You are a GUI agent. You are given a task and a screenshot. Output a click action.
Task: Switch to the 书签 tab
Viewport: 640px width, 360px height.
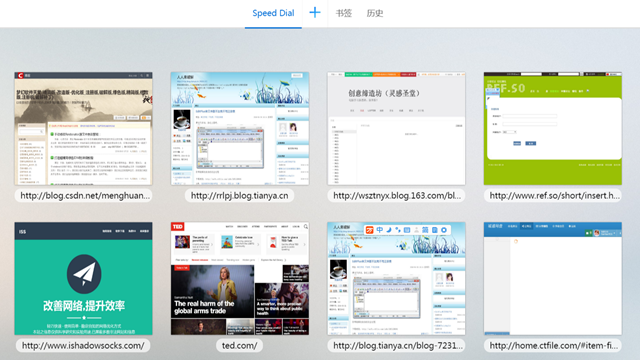pos(344,13)
